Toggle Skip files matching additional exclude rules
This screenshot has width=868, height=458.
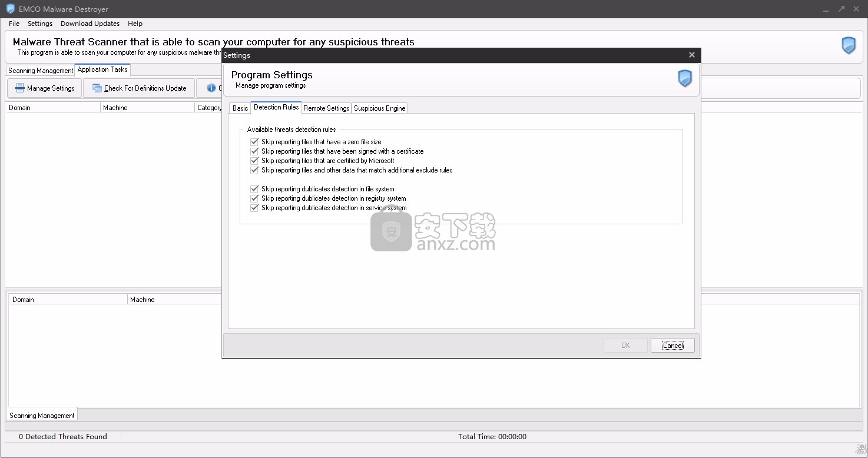point(254,170)
